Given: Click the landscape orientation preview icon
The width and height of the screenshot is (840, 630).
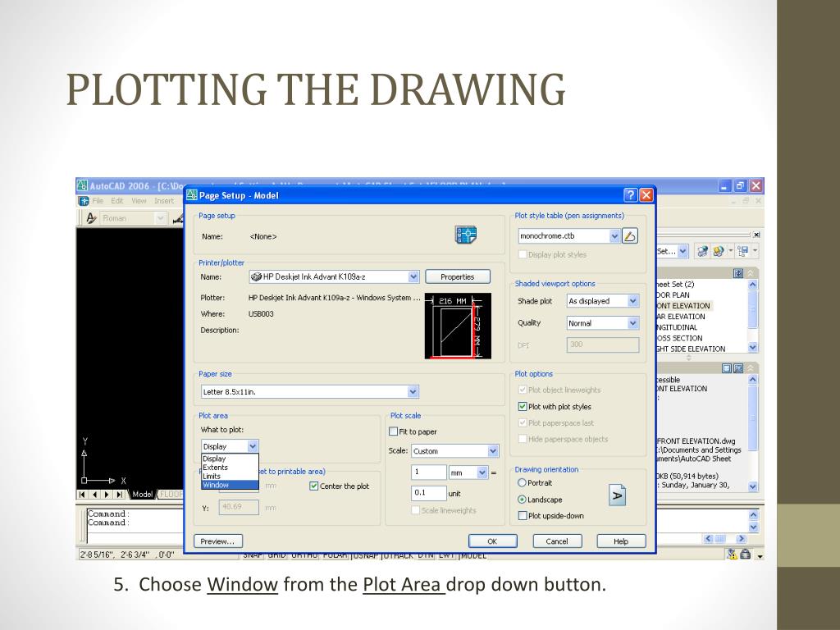Looking at the screenshot, I should pyautogui.click(x=617, y=495).
